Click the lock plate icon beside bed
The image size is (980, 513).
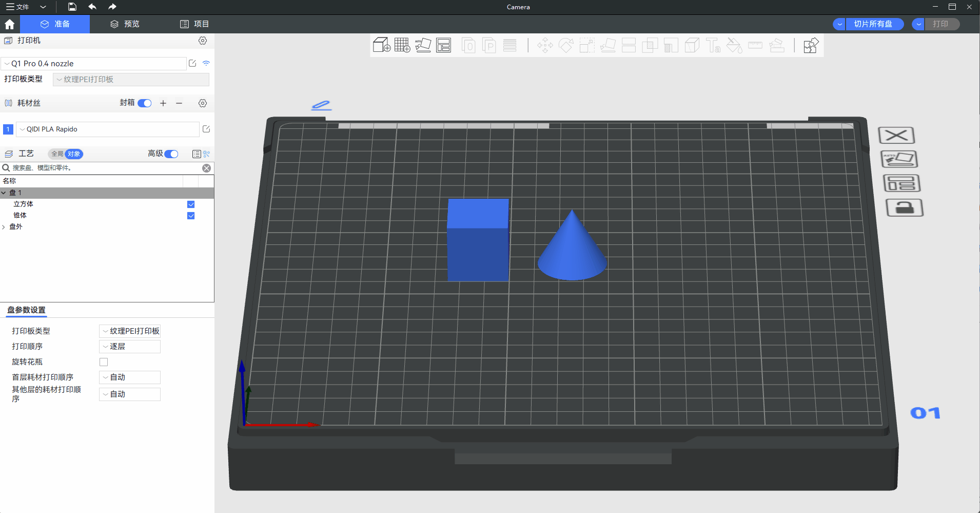click(904, 208)
